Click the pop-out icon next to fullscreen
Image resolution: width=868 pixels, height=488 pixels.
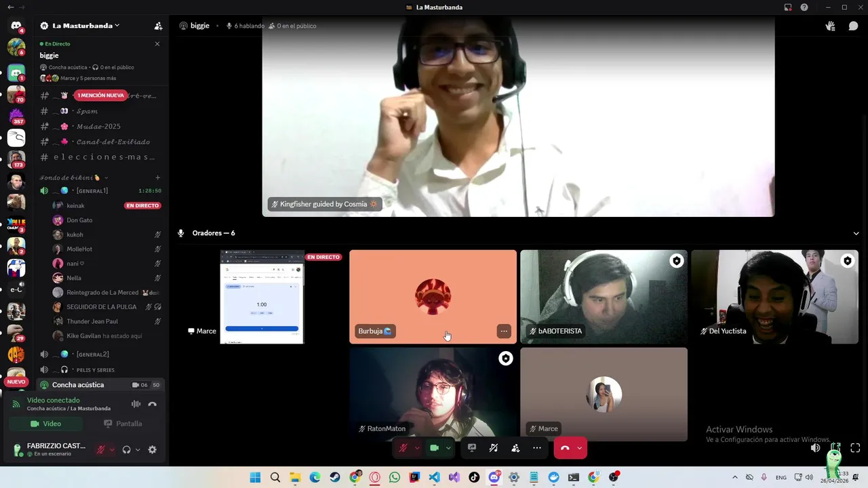(x=835, y=448)
